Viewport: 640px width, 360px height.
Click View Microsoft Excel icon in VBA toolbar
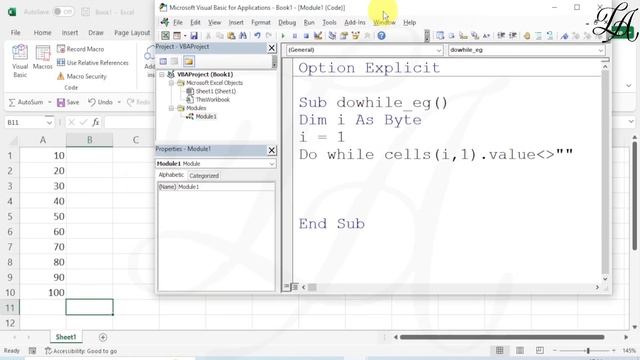[x=165, y=36]
